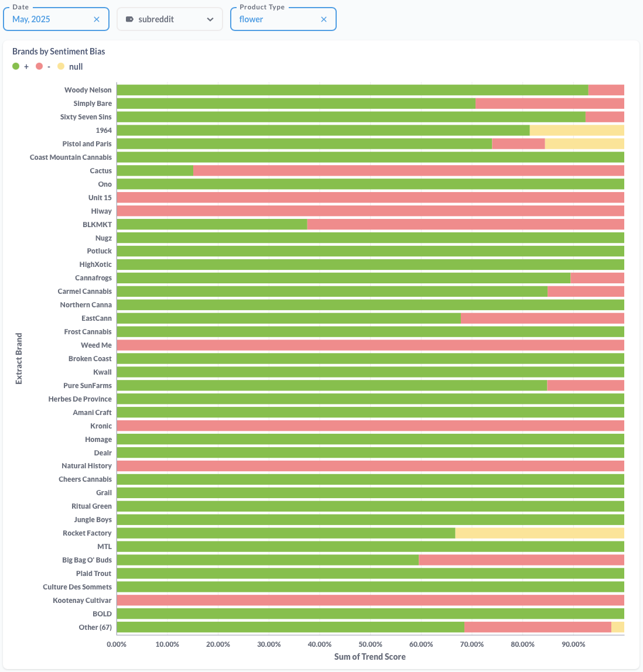Click the null legend label
This screenshot has width=643, height=672.
click(76, 66)
